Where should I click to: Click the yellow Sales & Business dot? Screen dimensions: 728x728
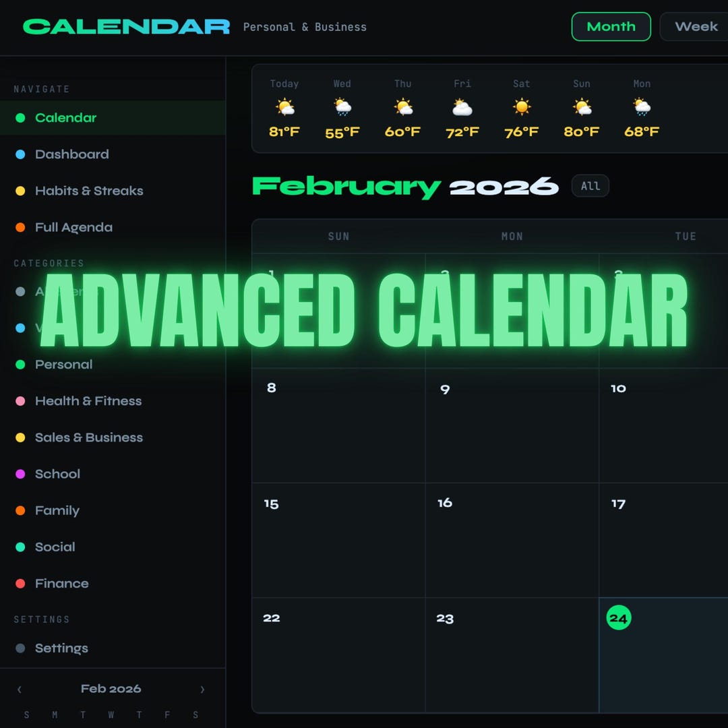pyautogui.click(x=20, y=437)
